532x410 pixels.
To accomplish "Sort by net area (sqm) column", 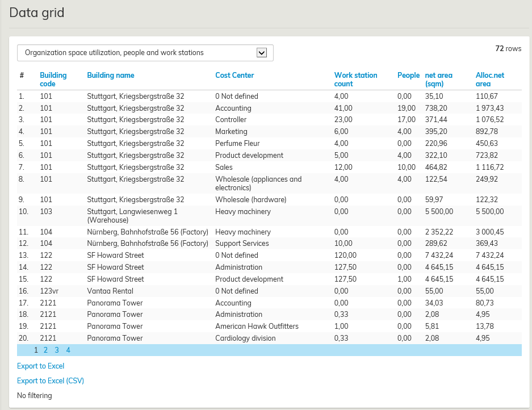I will point(438,79).
